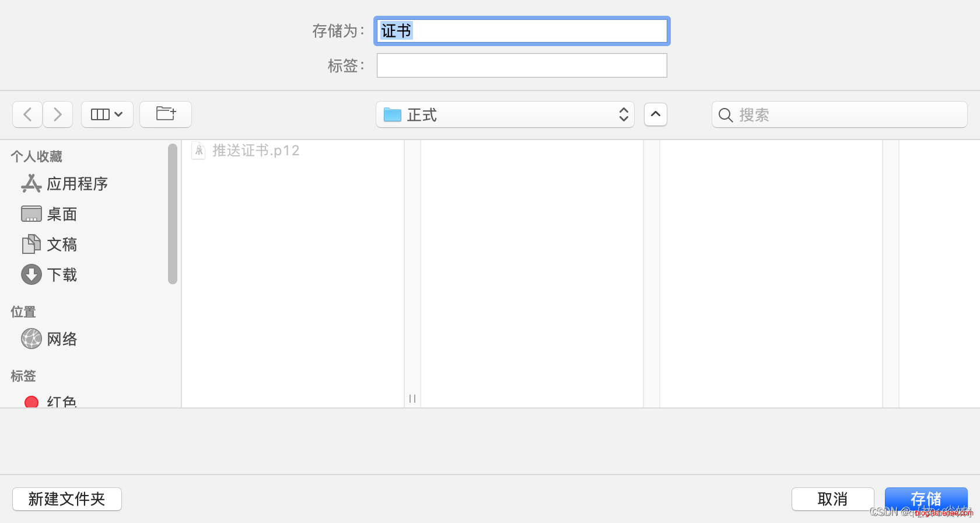Click the 存储为 filename field
This screenshot has height=523, width=980.
pyautogui.click(x=522, y=31)
